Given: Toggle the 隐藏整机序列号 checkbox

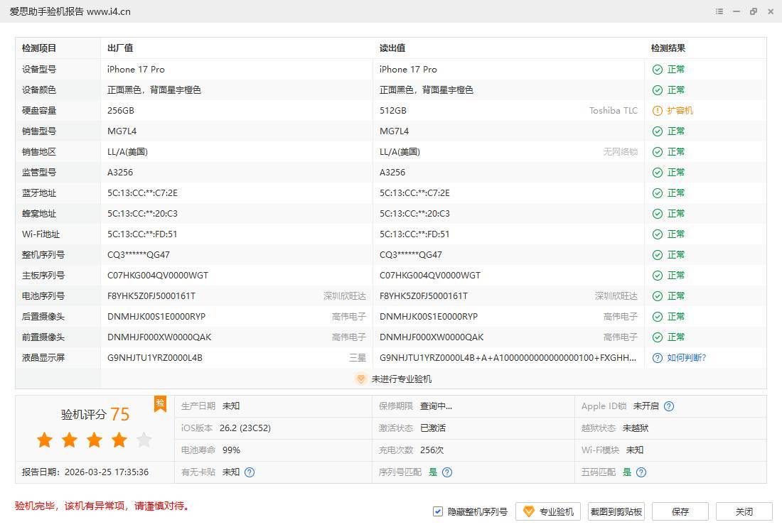Looking at the screenshot, I should [x=438, y=511].
